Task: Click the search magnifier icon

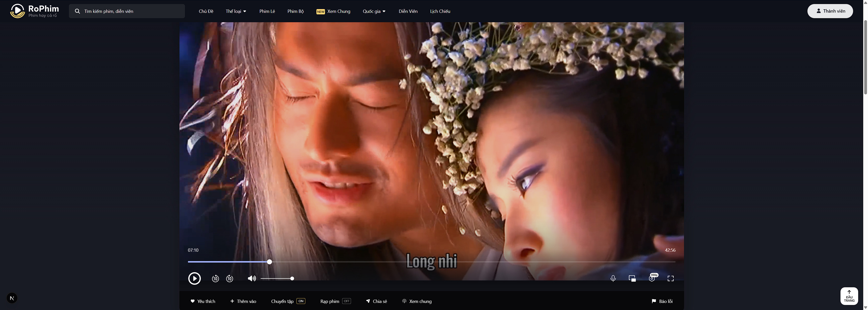Action: [x=77, y=11]
